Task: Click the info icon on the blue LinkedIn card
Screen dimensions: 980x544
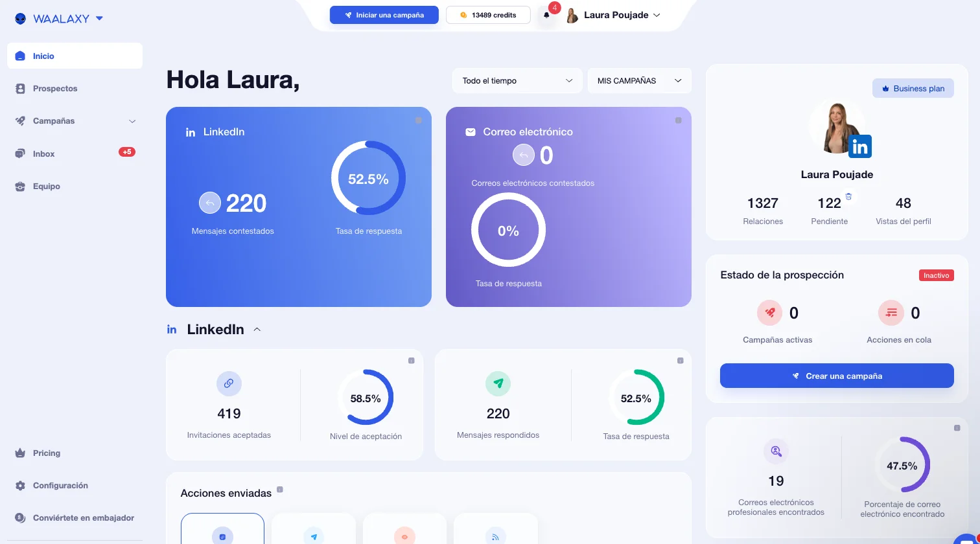Action: click(x=419, y=120)
